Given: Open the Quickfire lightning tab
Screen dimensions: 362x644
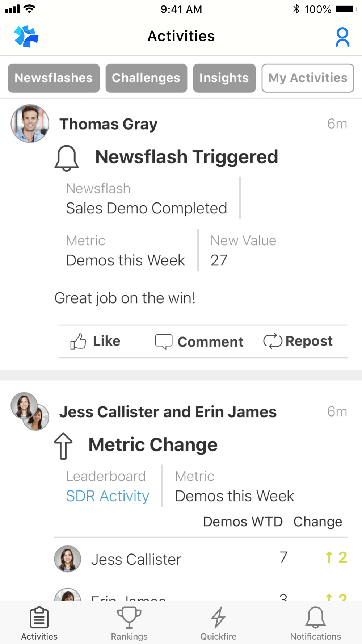Looking at the screenshot, I should coord(218,623).
